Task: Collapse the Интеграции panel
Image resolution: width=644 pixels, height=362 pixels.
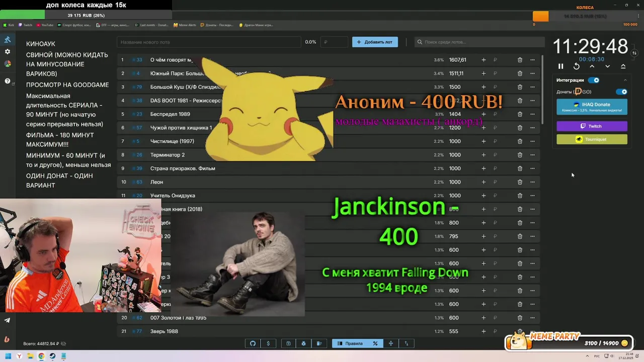Action: 625,80
